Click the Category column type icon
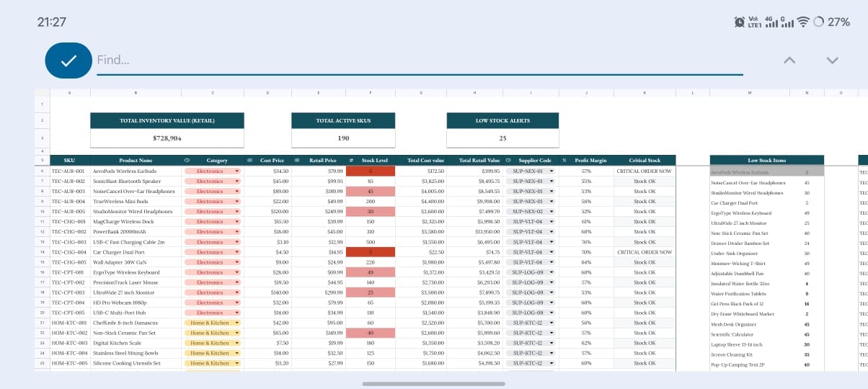This screenshot has height=389, width=868. pos(187,161)
